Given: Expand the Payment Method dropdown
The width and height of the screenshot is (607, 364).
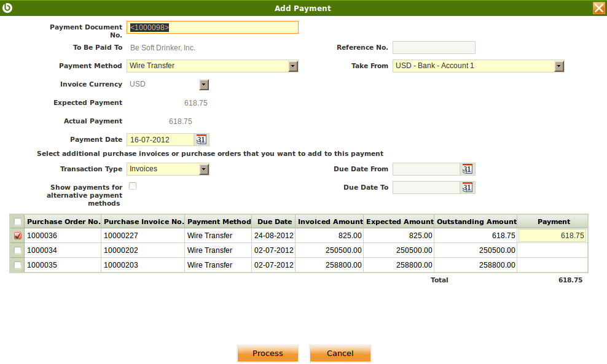Looking at the screenshot, I should coord(293,66).
